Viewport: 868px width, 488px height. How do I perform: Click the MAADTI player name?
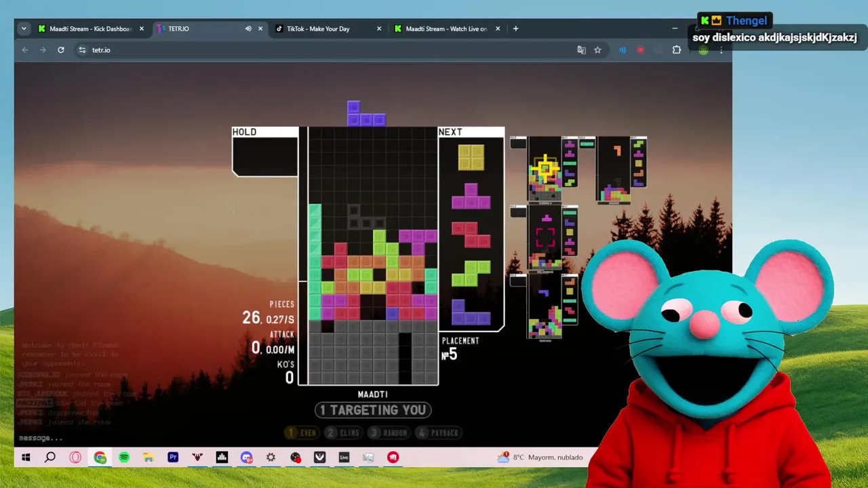tap(373, 394)
